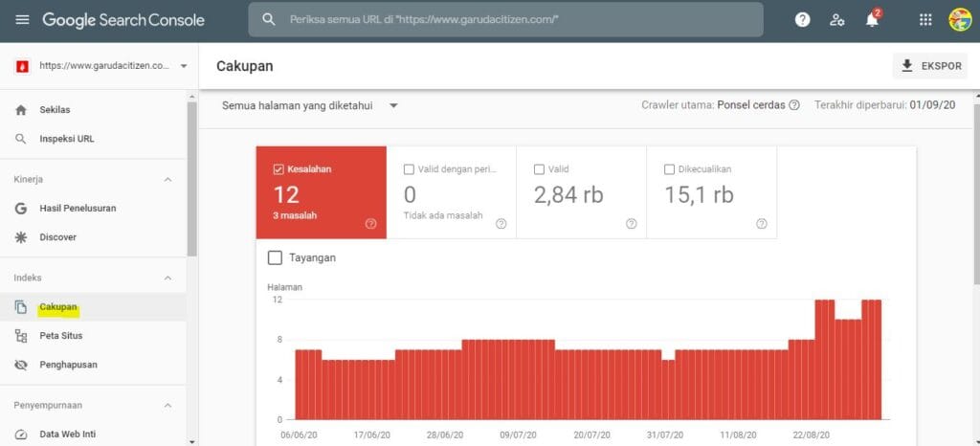The image size is (980, 446).
Task: Click the garudacitizen property favicon
Action: tap(22, 66)
